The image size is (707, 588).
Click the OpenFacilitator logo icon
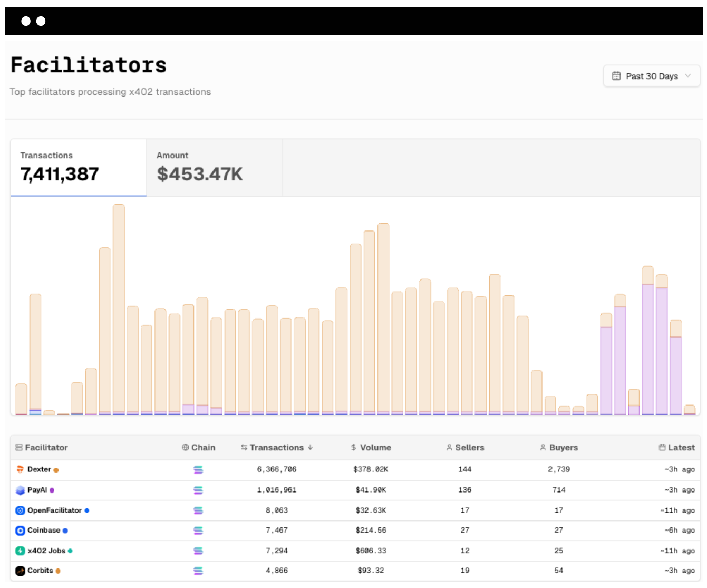[x=20, y=510]
